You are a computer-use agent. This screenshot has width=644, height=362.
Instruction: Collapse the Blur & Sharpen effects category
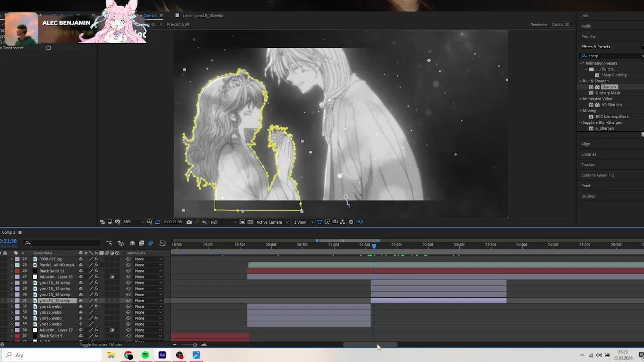click(581, 81)
